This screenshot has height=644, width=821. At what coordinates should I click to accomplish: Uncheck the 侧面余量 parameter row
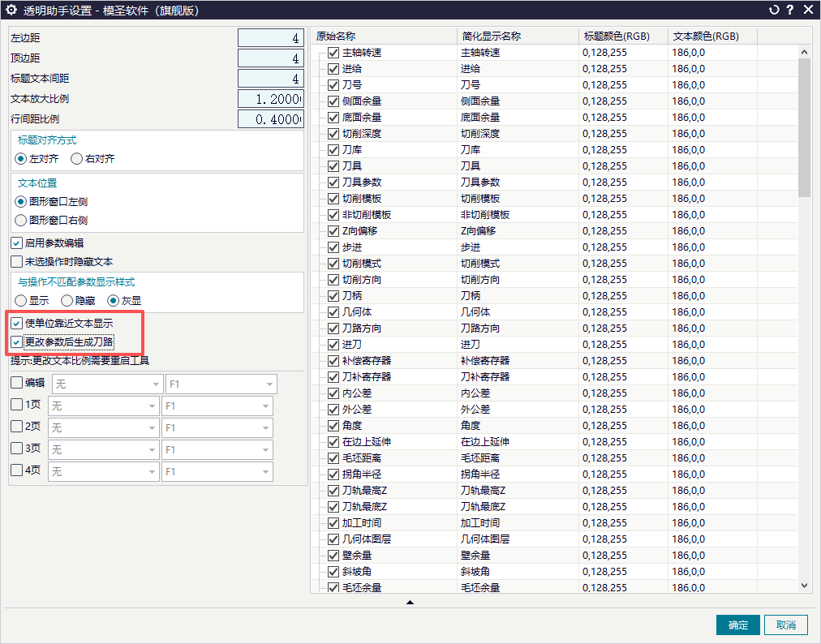click(x=333, y=101)
